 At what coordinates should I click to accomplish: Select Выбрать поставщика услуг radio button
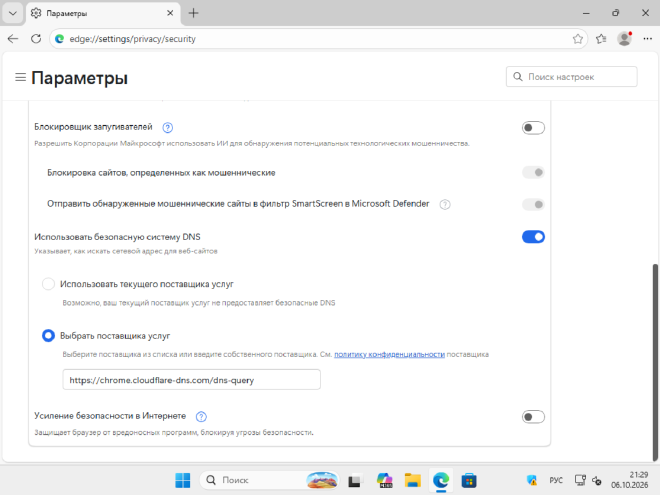pos(48,335)
